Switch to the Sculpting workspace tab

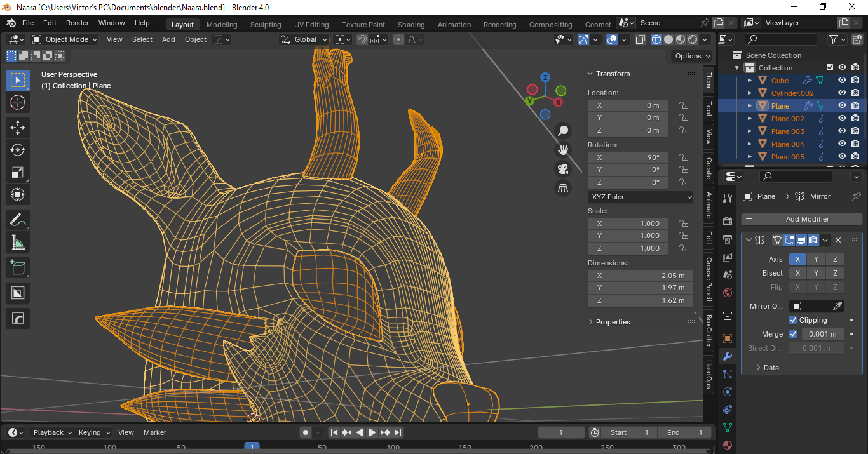click(x=266, y=25)
